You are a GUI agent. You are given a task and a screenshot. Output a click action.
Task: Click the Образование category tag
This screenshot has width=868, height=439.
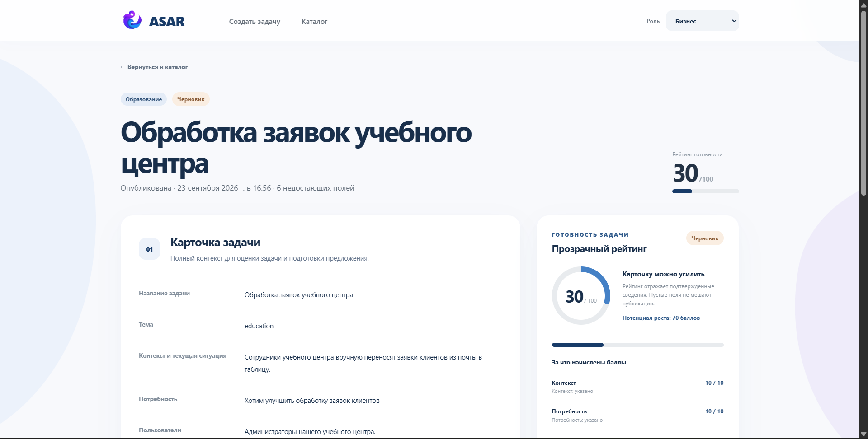(x=144, y=99)
